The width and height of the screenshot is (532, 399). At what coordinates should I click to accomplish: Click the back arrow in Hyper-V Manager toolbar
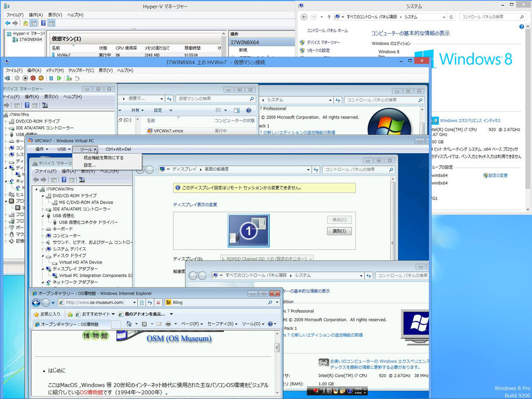(x=7, y=23)
